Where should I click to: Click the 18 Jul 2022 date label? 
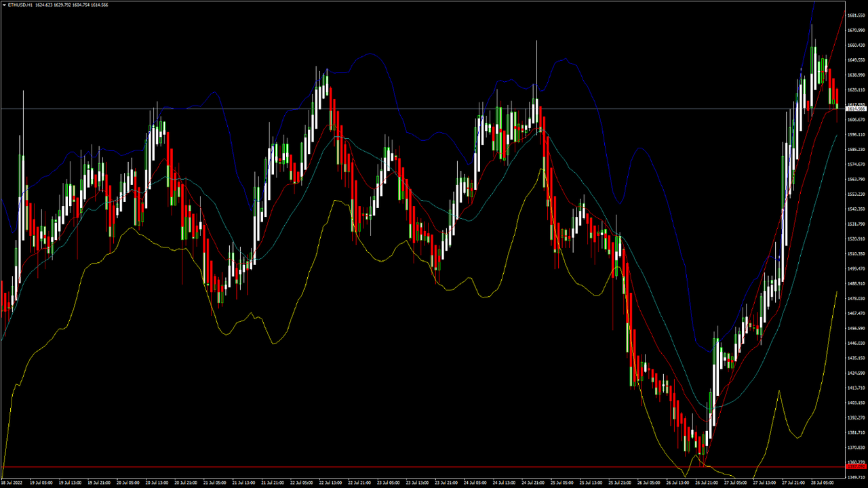pyautogui.click(x=13, y=483)
